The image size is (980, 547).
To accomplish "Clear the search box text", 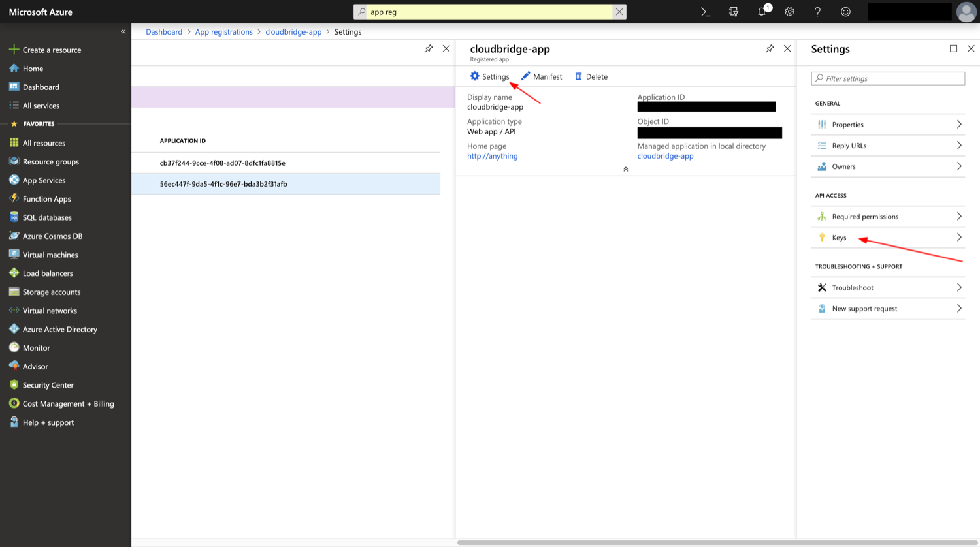I will tap(619, 12).
